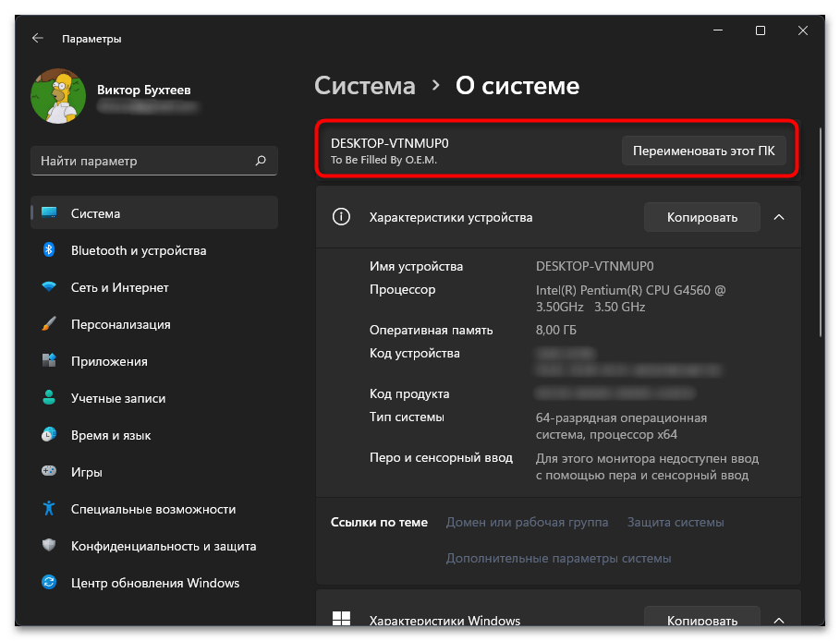The width and height of the screenshot is (840, 641).
Task: Open Защита системы link
Action: click(676, 522)
